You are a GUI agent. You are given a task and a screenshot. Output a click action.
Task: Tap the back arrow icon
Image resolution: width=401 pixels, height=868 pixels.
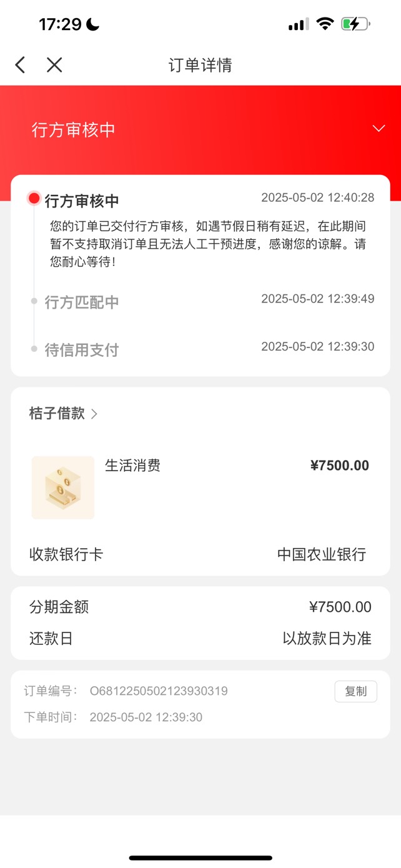(x=20, y=64)
